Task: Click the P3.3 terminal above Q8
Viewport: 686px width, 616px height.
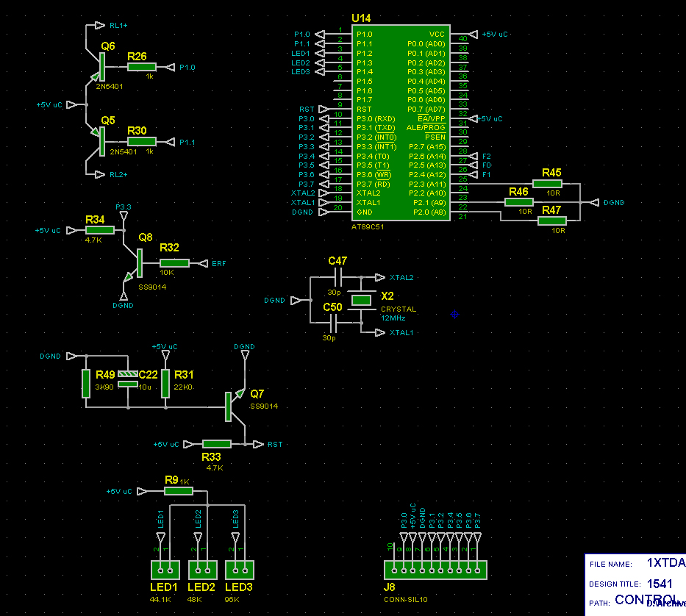Action: [x=124, y=216]
